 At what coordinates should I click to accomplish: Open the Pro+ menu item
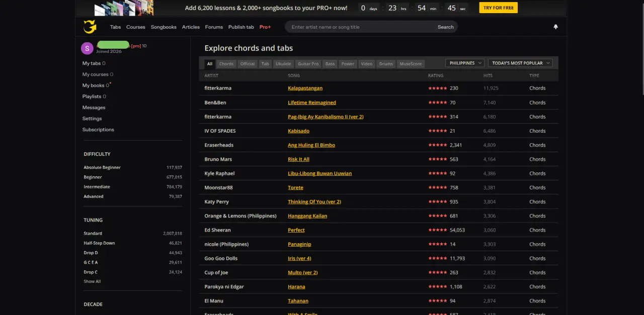point(265,27)
